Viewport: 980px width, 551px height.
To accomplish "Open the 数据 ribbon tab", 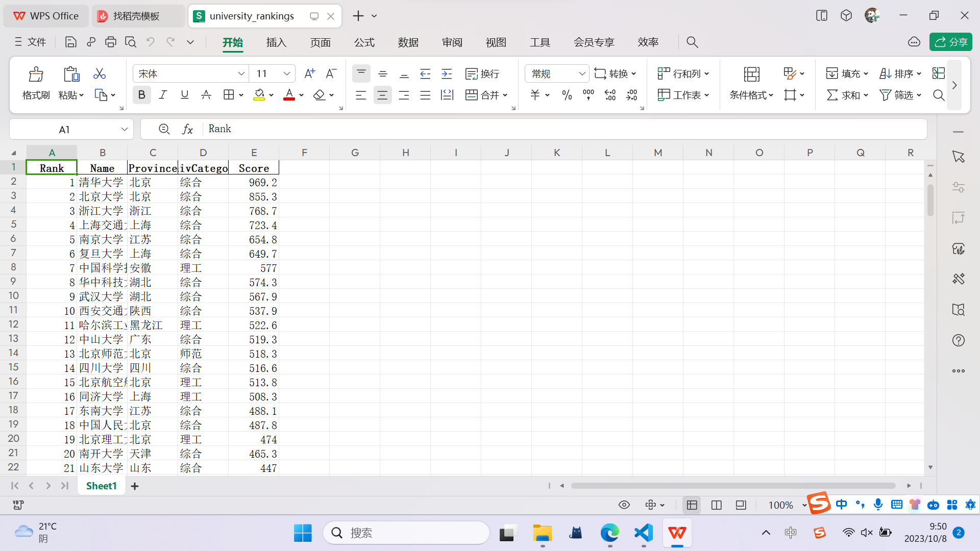I will coord(408,42).
